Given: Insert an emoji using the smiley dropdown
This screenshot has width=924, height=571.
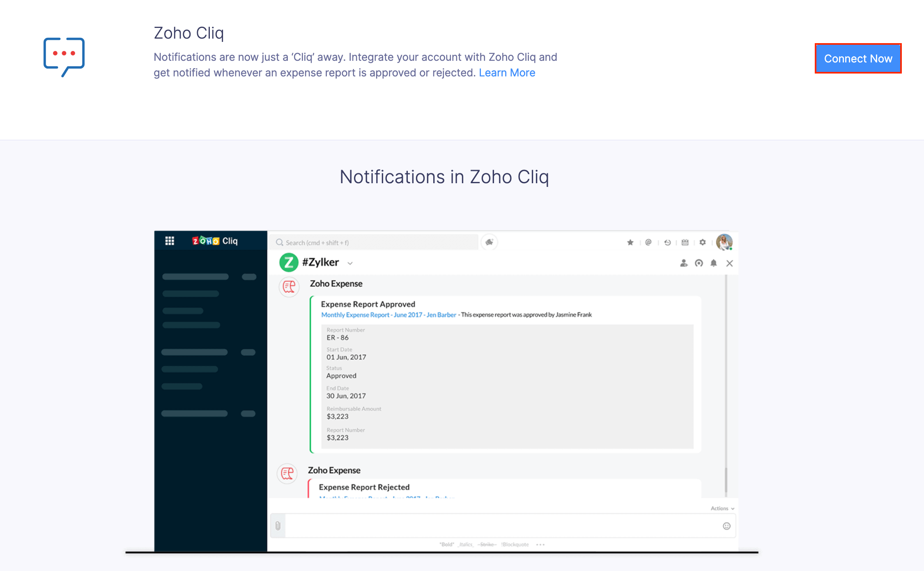Looking at the screenshot, I should coord(726,525).
